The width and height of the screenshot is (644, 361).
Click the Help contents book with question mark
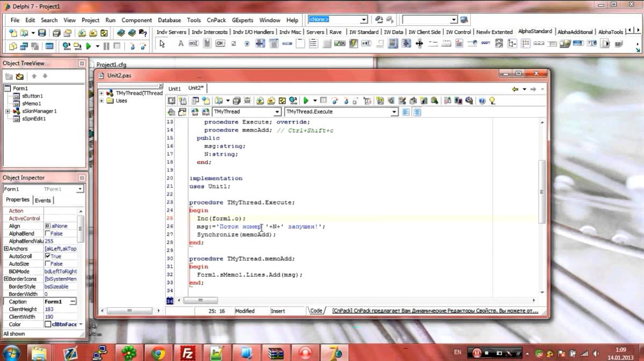coord(143,33)
